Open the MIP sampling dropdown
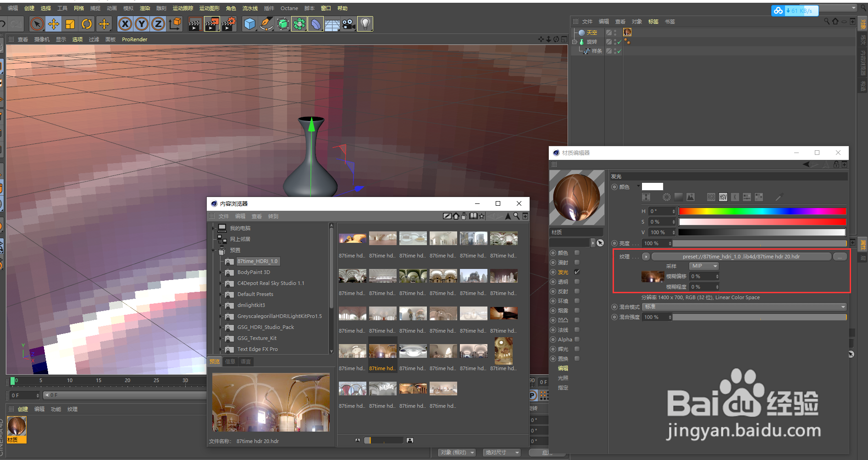This screenshot has width=868, height=460. click(703, 266)
